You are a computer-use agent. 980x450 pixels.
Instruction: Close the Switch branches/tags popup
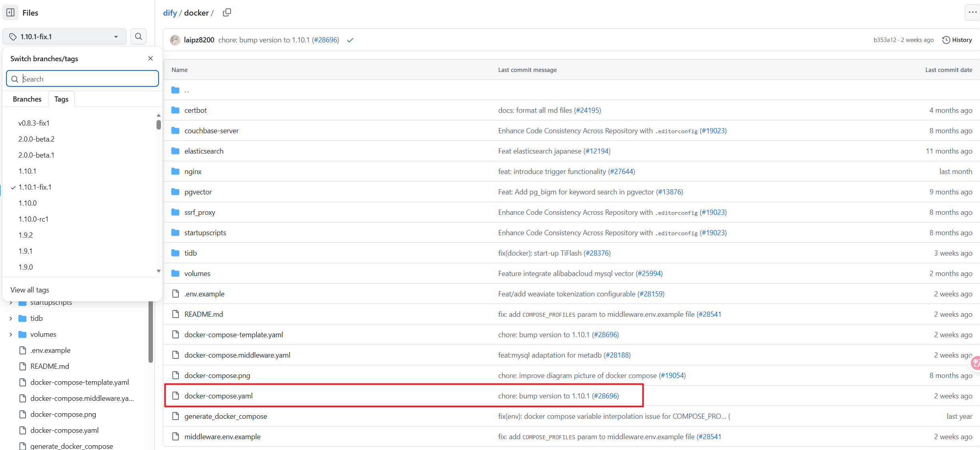[x=151, y=58]
